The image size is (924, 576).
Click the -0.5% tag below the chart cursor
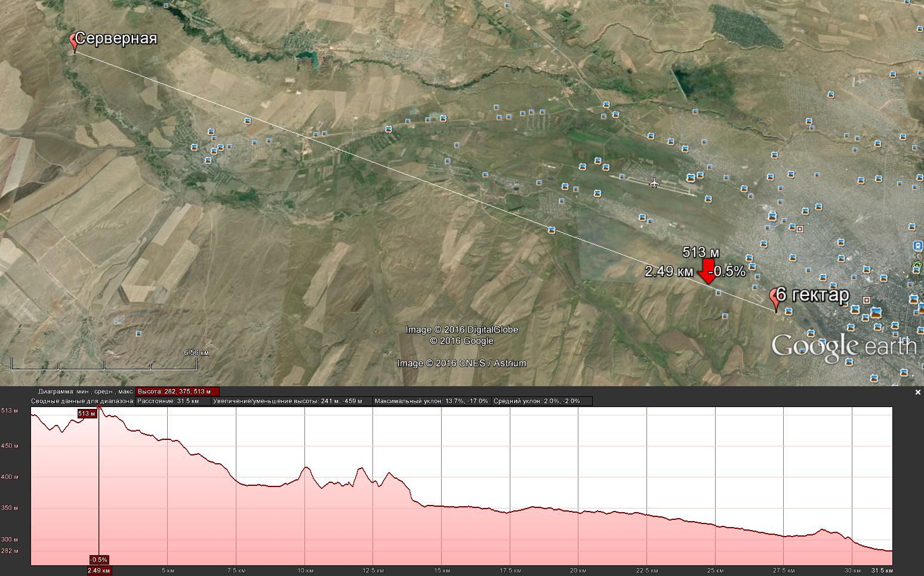point(99,560)
